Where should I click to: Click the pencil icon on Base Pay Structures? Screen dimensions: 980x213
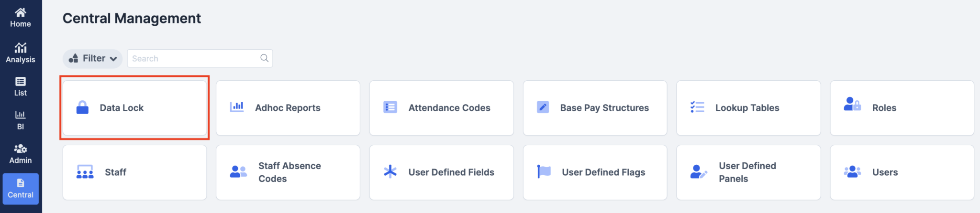point(543,107)
